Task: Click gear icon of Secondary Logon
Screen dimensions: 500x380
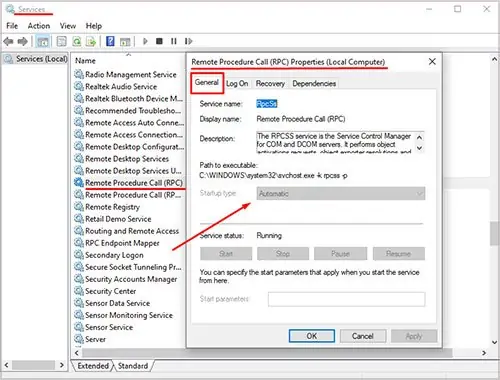Action: (79, 255)
